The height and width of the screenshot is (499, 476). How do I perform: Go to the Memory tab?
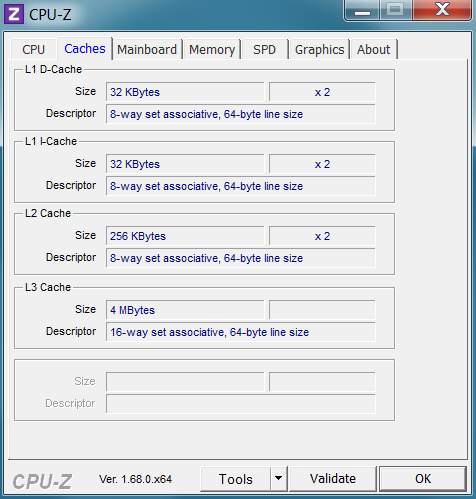tap(212, 50)
